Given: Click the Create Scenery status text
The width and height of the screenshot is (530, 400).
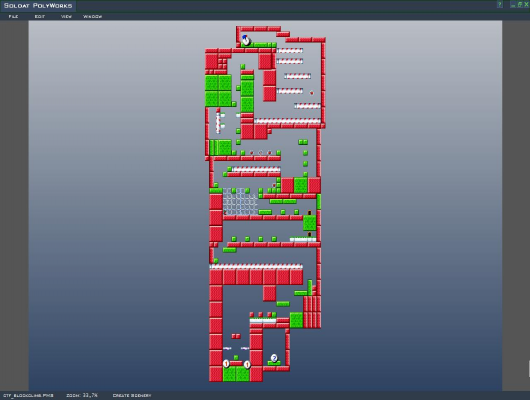Looking at the screenshot, I should 132,395.
